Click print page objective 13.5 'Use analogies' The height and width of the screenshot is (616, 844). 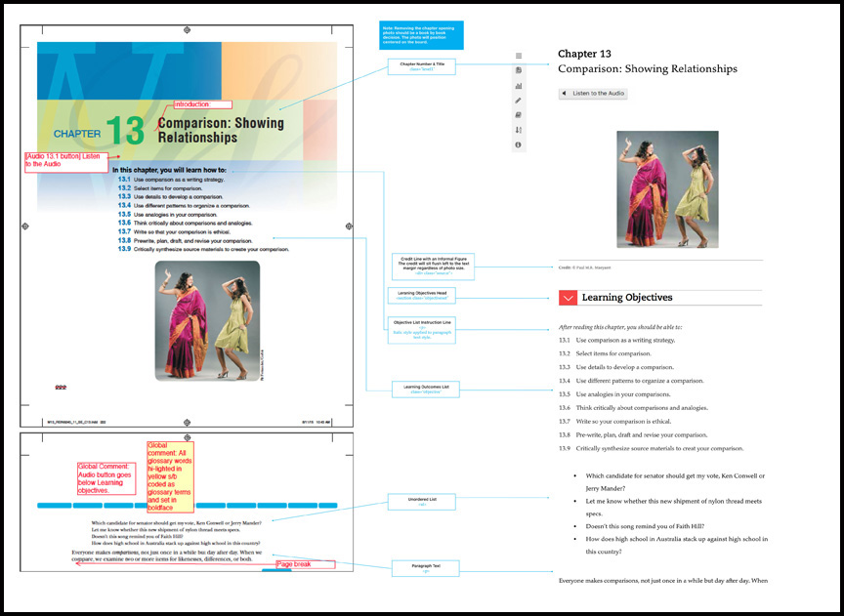tap(167, 214)
